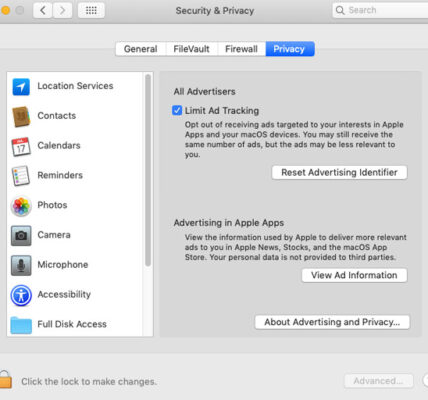
Task: Select Accessibility label in list
Action: [64, 294]
